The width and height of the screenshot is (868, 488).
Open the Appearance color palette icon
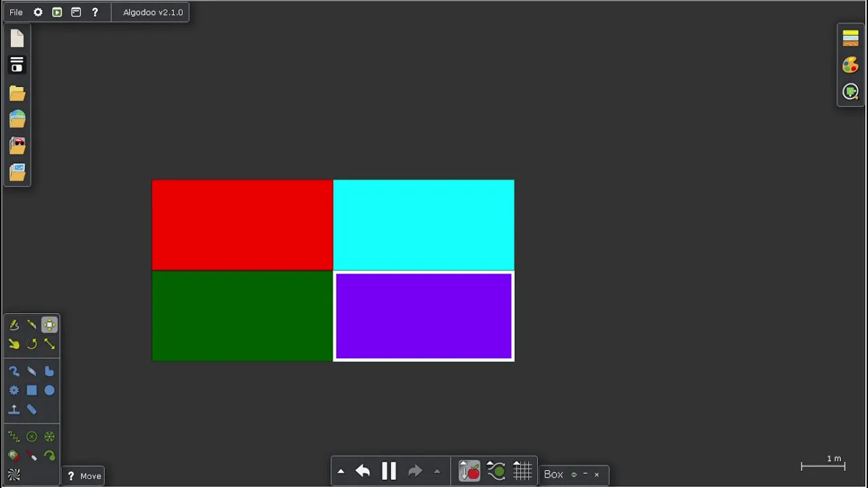pyautogui.click(x=850, y=65)
